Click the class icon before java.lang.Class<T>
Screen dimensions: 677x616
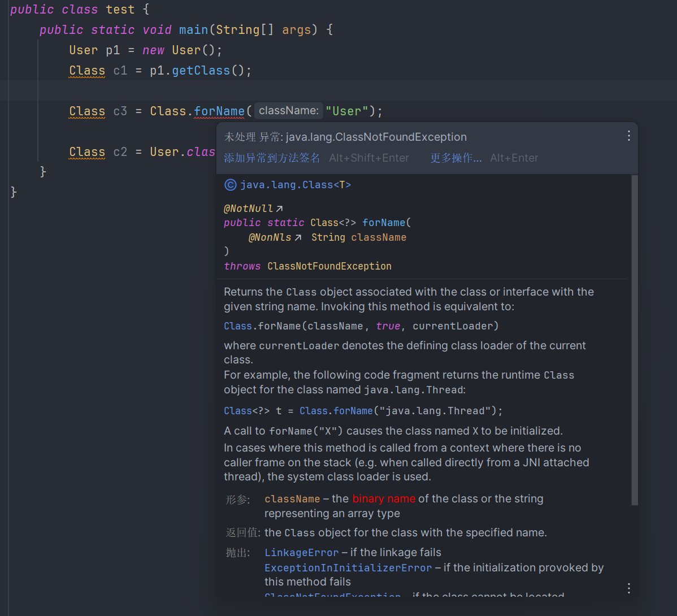click(x=230, y=185)
